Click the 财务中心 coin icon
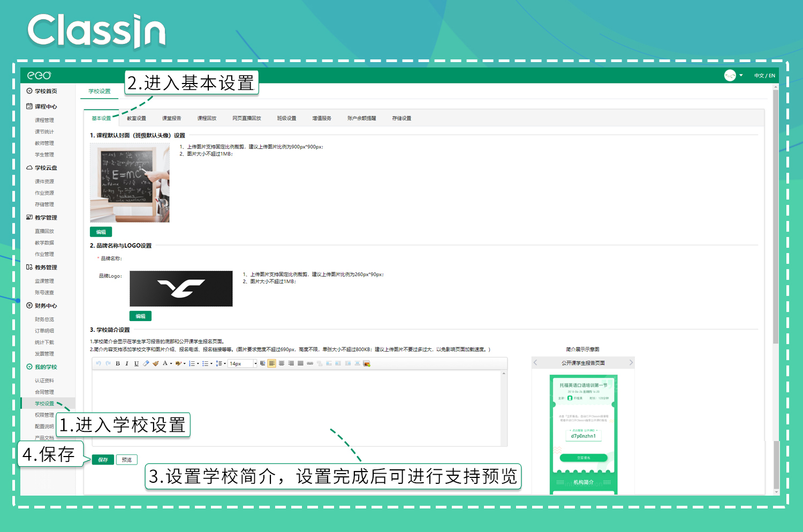Viewport: 803px width, 532px height. click(x=29, y=306)
